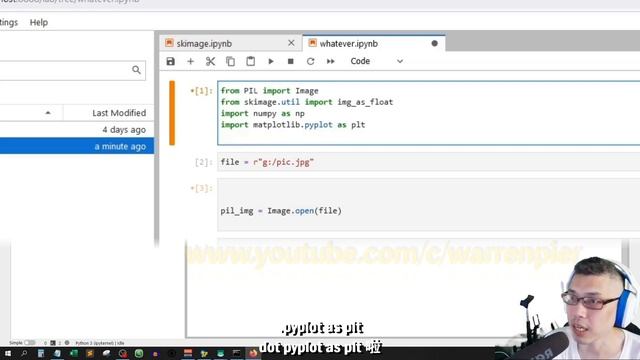Click the [3]: cell prompt

point(202,188)
